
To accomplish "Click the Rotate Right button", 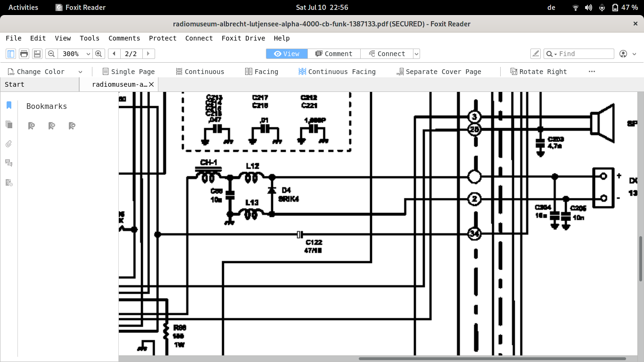I will [538, 72].
